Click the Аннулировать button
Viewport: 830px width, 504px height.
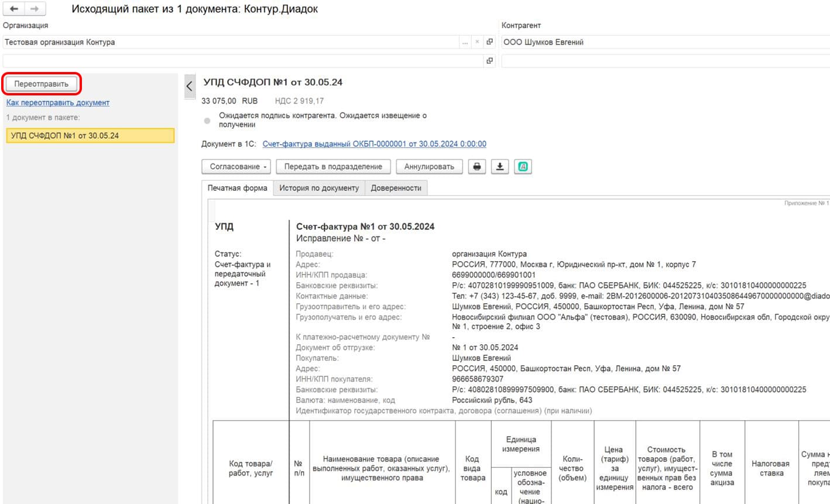[x=429, y=167]
